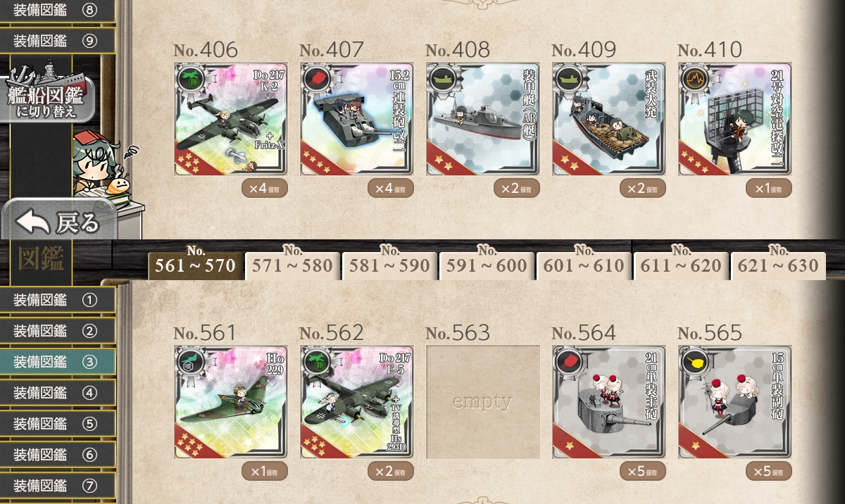This screenshot has width=845, height=504.
Task: Select 装備図鑑 ① in the sidebar
Action: pos(58,300)
